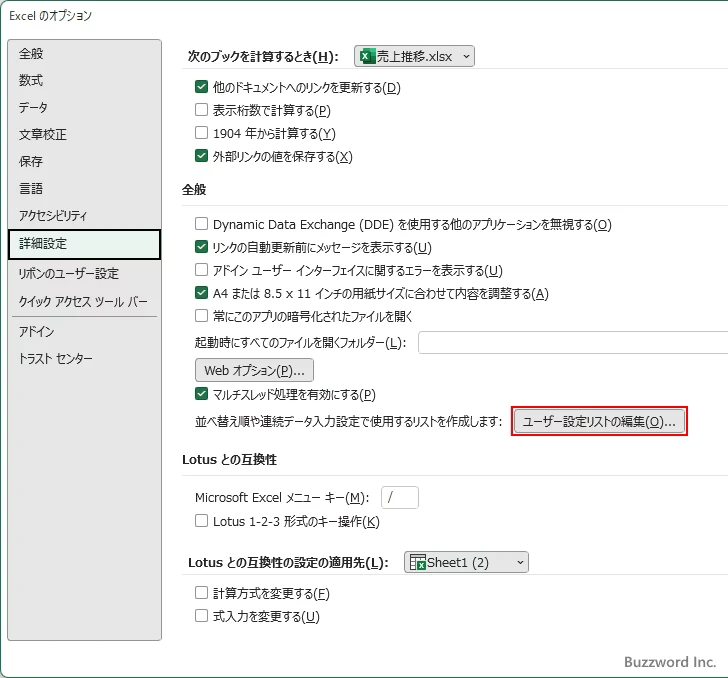Open クイック アクセス ツール バー settings
The width and height of the screenshot is (728, 678).
pyautogui.click(x=84, y=301)
